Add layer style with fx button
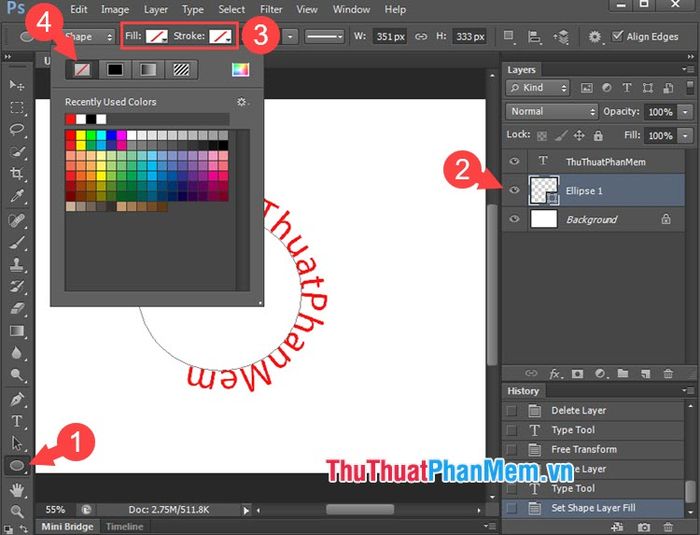 555,374
